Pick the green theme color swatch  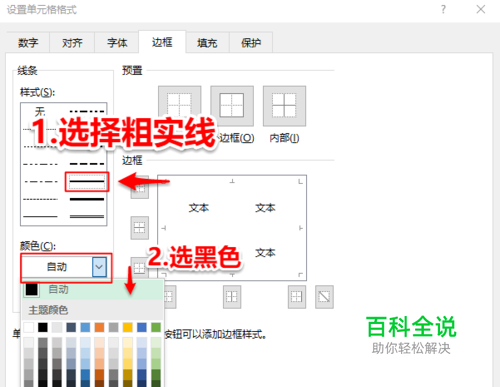pos(156,327)
